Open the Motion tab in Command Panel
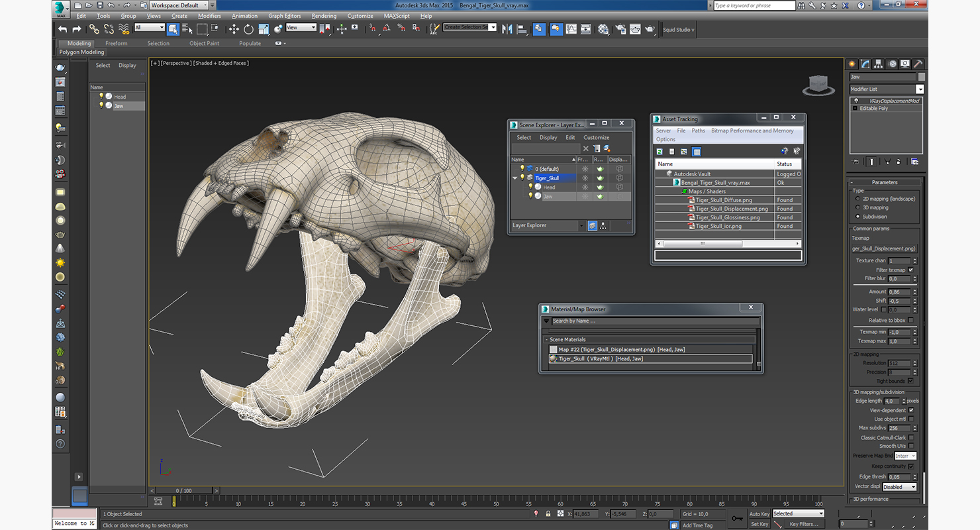The image size is (980, 530). point(892,64)
